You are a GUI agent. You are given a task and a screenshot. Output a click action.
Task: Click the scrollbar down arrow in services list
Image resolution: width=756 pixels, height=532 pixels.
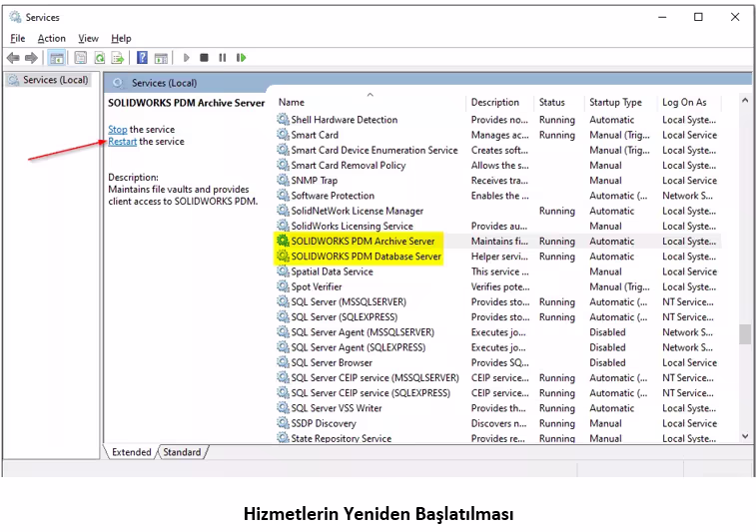745,436
